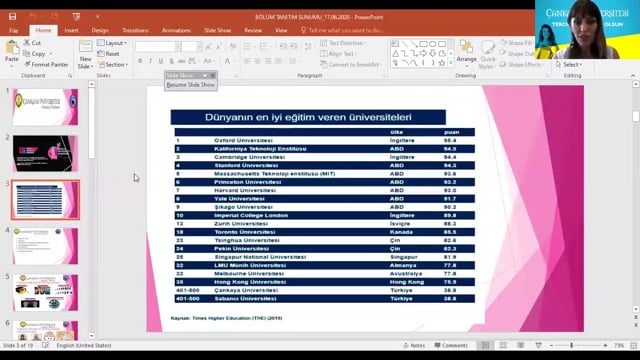
Task: Open the Select dropdown in Editing
Action: (x=569, y=64)
